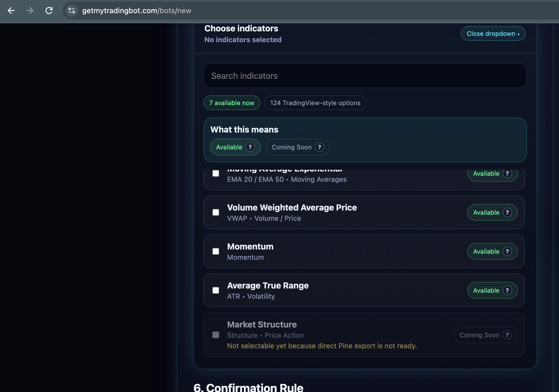The height and width of the screenshot is (392, 559).
Task: Open help icon on Average True Range badge
Action: tap(507, 290)
